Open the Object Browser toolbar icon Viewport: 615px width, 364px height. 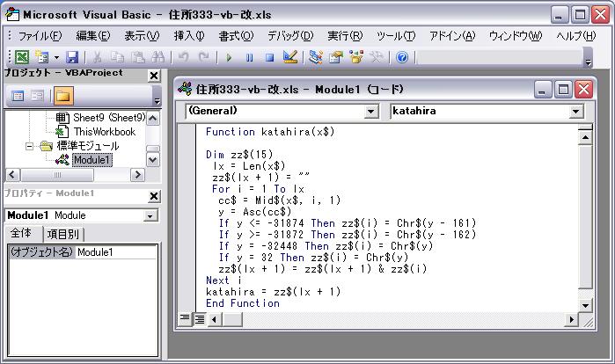point(356,57)
